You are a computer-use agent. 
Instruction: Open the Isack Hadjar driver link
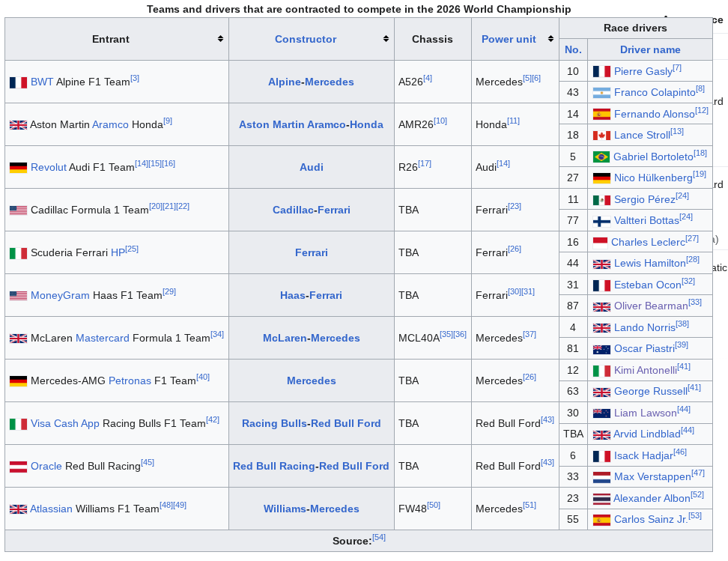pos(643,456)
